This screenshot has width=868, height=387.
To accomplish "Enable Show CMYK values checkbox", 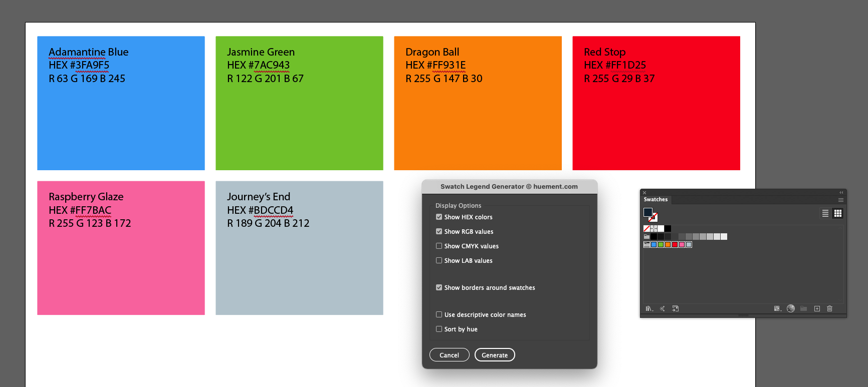I will tap(439, 246).
